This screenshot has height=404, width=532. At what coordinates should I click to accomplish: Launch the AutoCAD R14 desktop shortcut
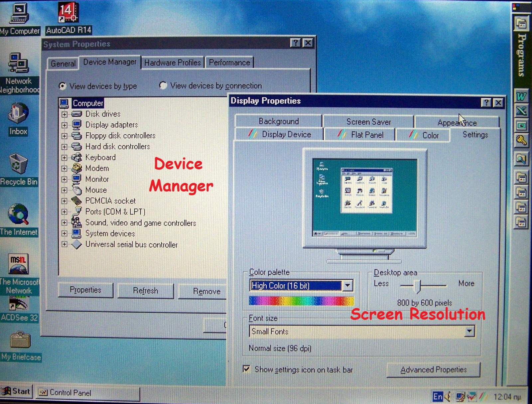68,18
